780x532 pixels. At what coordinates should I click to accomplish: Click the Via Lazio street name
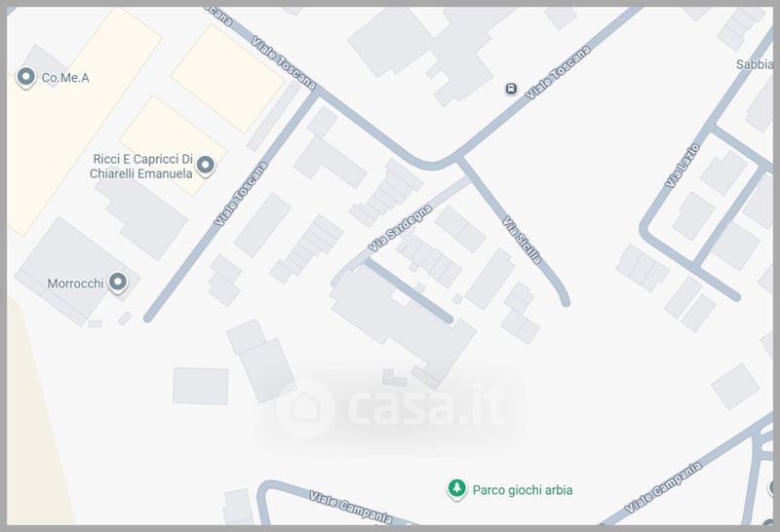pyautogui.click(x=682, y=166)
